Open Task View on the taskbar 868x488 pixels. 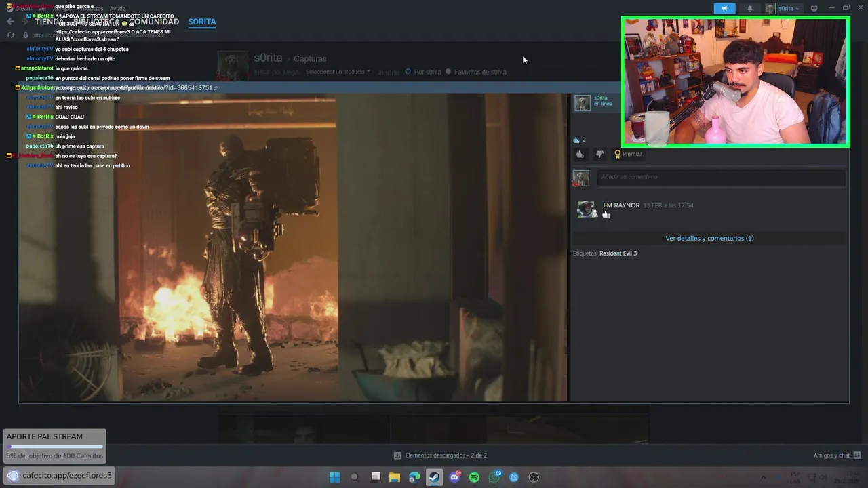point(376,477)
